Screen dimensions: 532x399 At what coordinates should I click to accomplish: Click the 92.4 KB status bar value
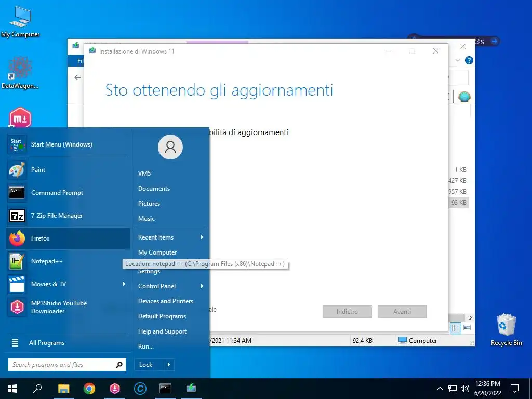(362, 341)
